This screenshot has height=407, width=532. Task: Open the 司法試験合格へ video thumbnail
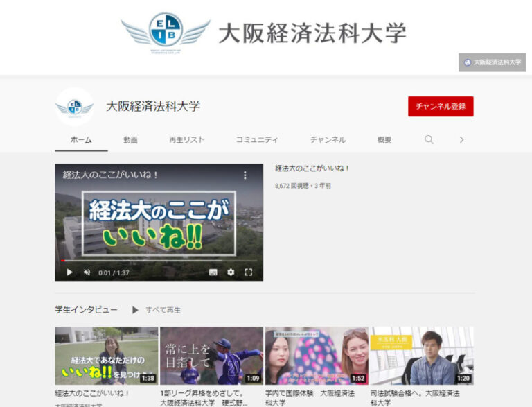click(421, 356)
